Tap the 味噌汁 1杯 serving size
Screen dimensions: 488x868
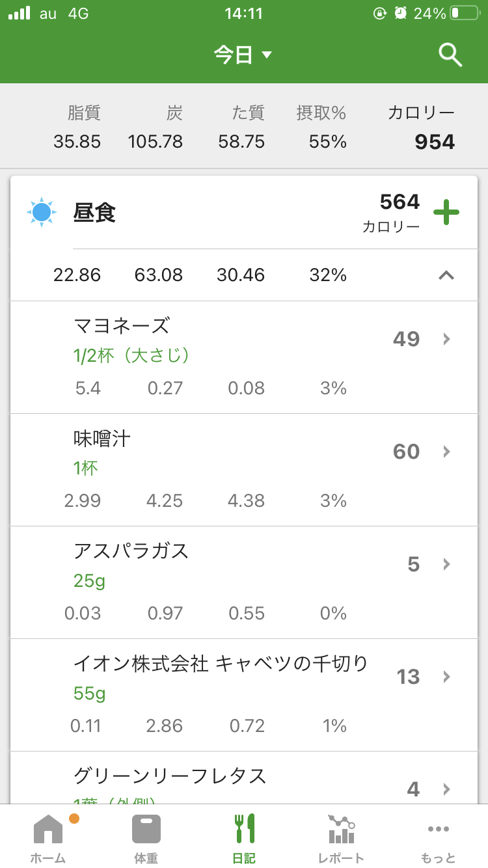[x=86, y=468]
